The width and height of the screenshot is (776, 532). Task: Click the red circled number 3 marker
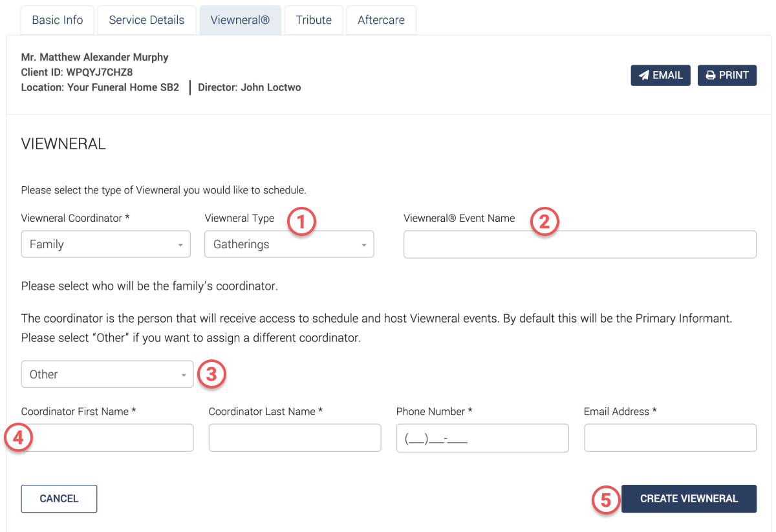point(211,374)
